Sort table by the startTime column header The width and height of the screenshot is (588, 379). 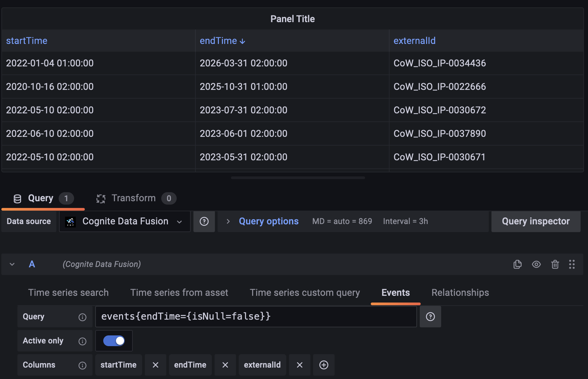[27, 41]
